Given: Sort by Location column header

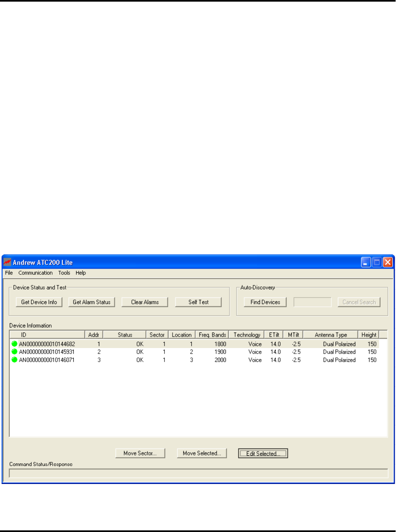Looking at the screenshot, I should (x=182, y=335).
